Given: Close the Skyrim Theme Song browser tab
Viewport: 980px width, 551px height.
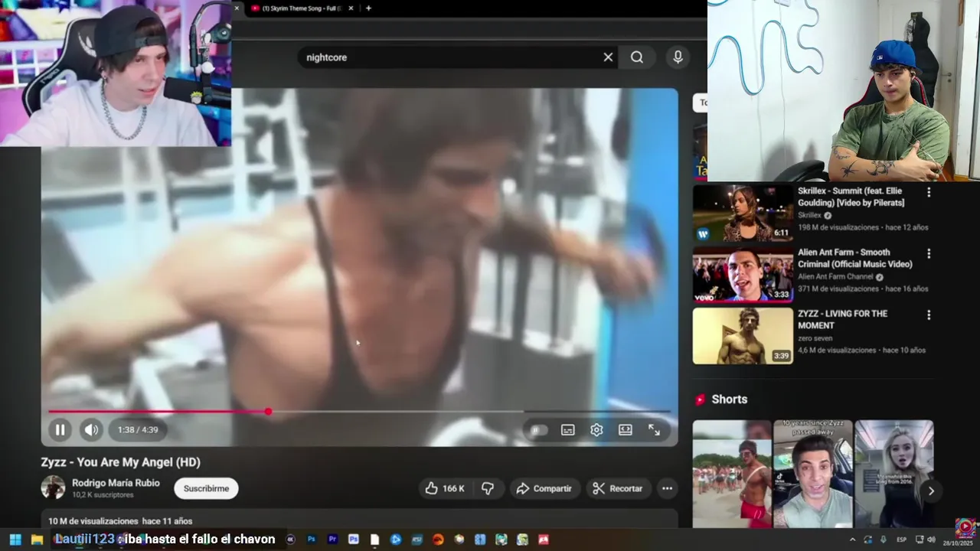Looking at the screenshot, I should [x=351, y=8].
